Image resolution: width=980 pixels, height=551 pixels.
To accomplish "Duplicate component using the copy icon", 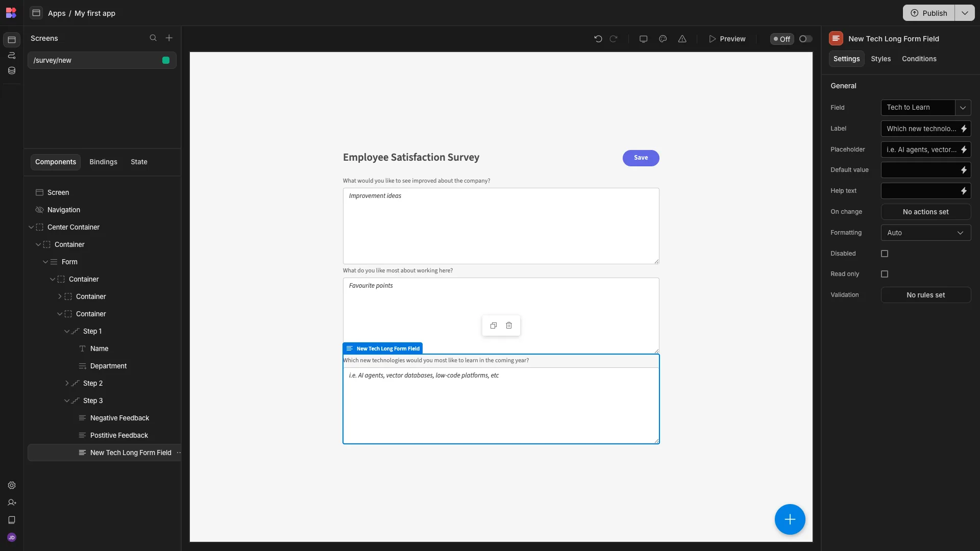I will (494, 325).
